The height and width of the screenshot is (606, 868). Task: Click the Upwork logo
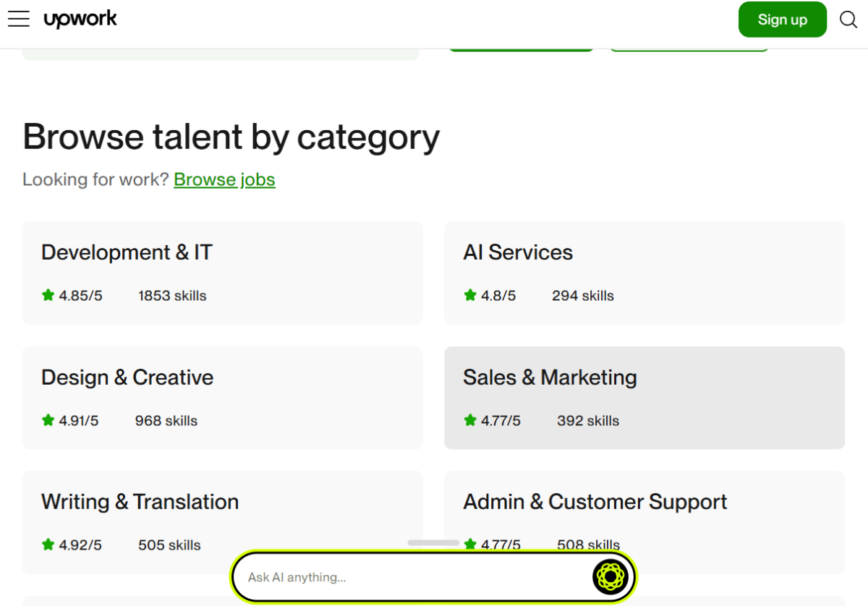[x=80, y=19]
